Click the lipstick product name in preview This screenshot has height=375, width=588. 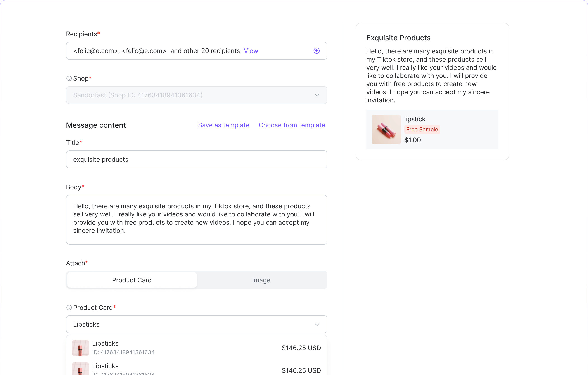click(415, 119)
